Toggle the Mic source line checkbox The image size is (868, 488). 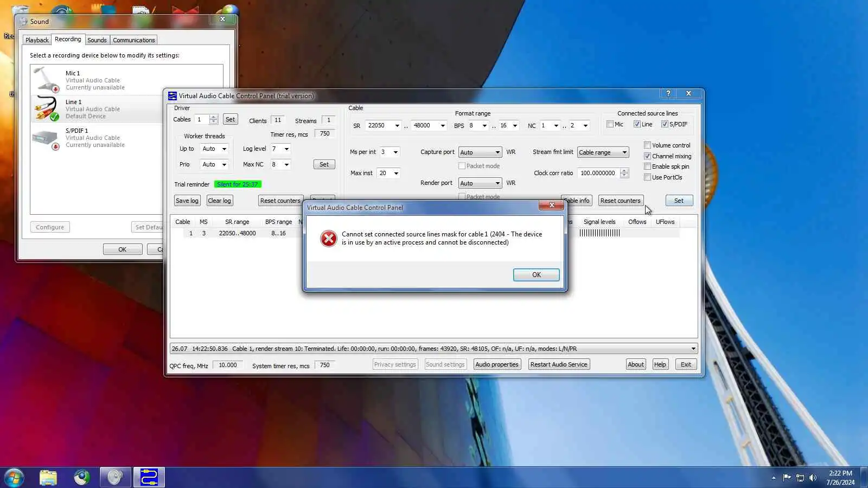pos(610,124)
